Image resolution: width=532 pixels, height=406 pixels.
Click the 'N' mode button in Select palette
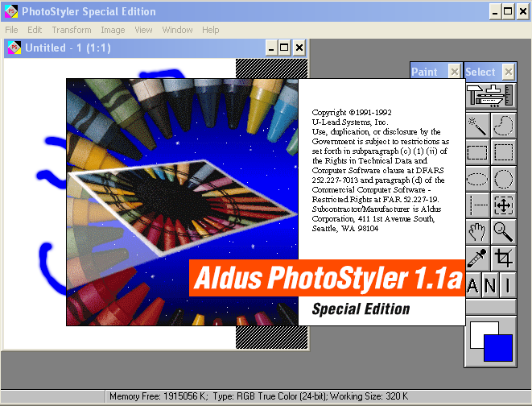click(491, 285)
